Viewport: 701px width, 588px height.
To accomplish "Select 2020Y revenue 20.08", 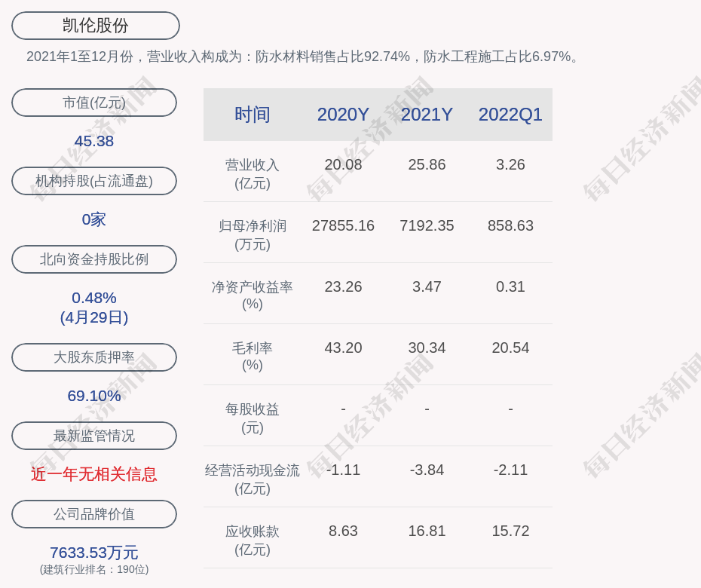I will click(x=343, y=164).
